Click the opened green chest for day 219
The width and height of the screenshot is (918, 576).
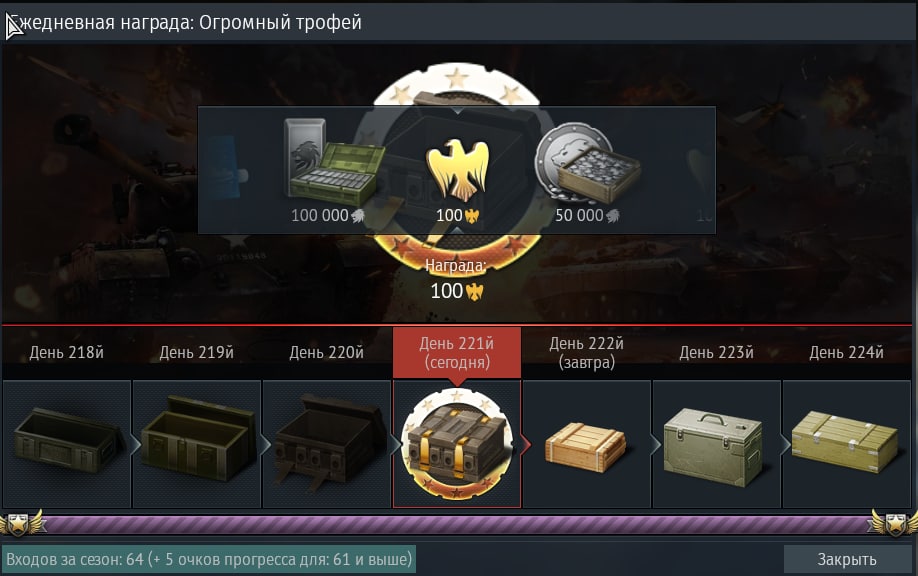click(197, 438)
